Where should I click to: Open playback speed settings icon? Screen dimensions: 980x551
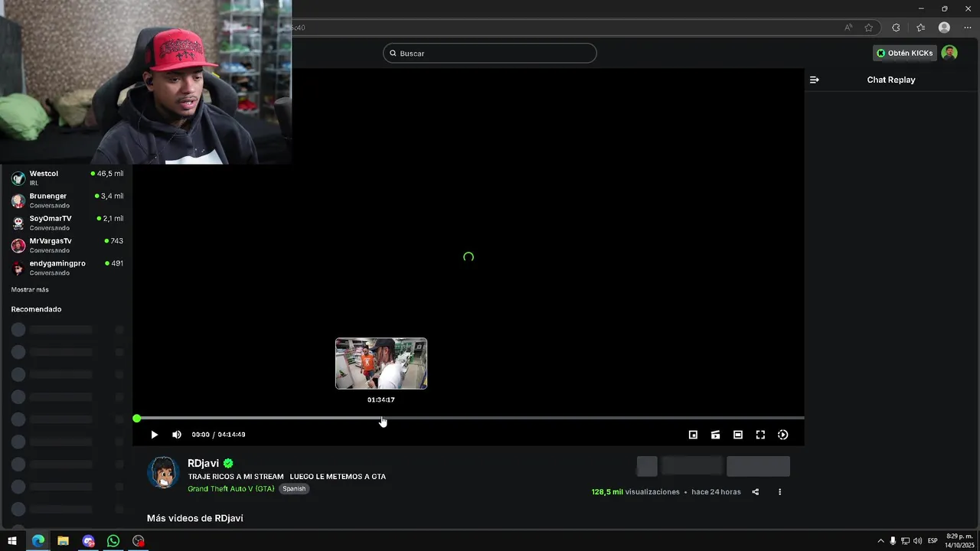pos(782,435)
